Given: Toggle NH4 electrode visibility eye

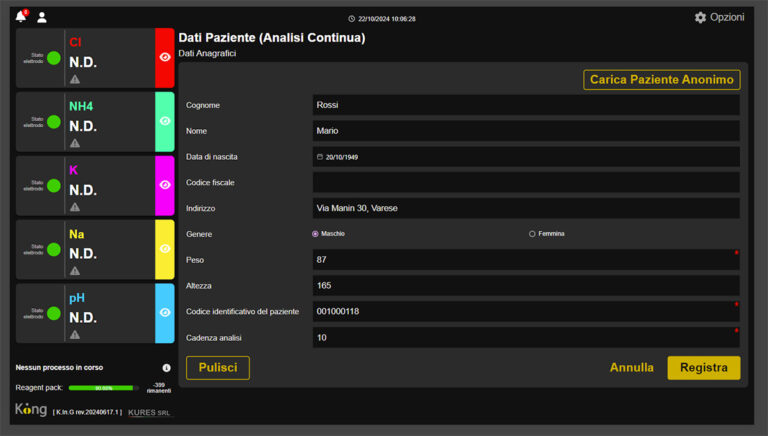Looking at the screenshot, I should tap(165, 121).
